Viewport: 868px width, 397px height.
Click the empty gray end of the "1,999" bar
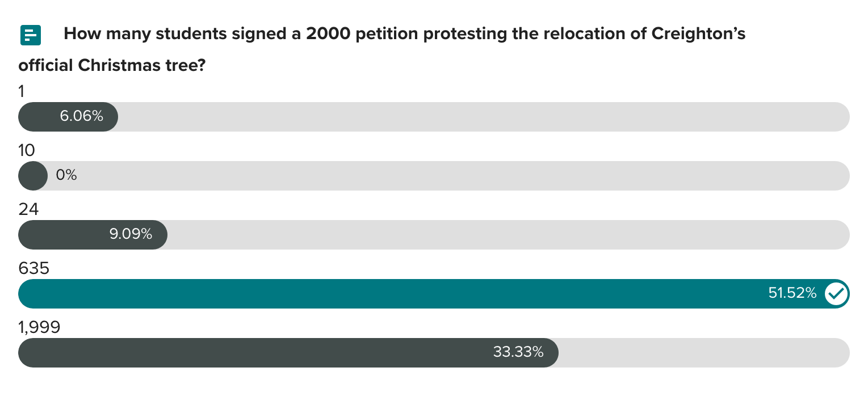[x=704, y=353]
